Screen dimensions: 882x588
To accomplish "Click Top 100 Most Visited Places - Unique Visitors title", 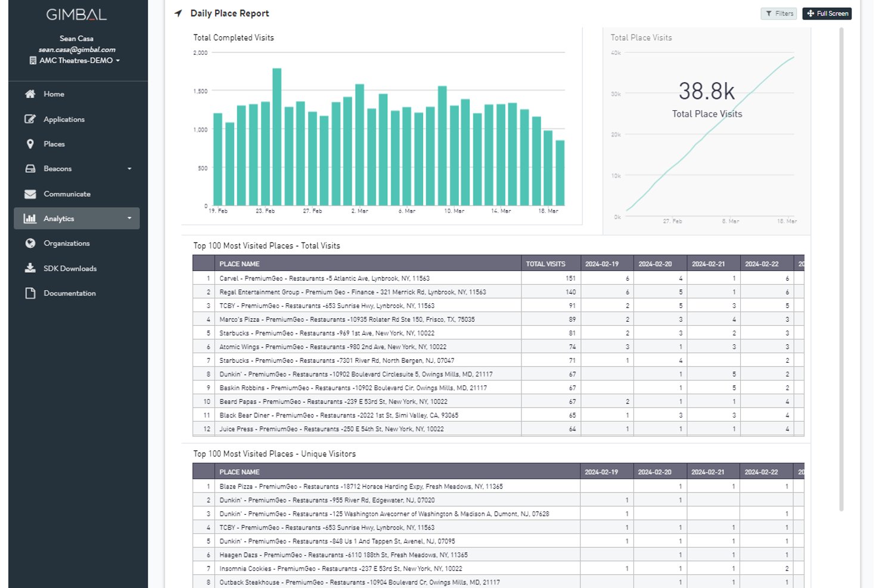I will click(x=274, y=454).
